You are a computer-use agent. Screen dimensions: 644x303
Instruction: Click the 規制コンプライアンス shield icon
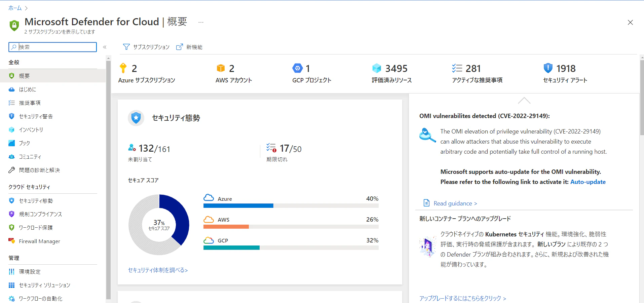coord(11,214)
